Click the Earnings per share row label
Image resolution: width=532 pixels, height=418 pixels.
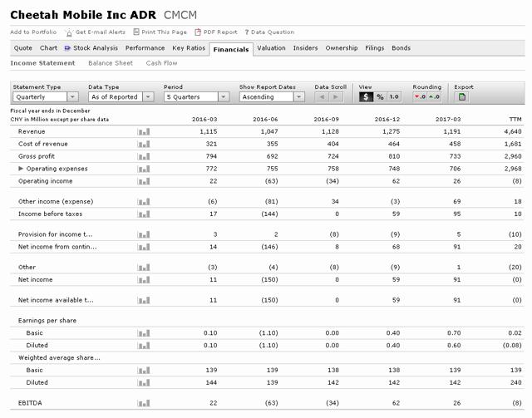pyautogui.click(x=47, y=321)
